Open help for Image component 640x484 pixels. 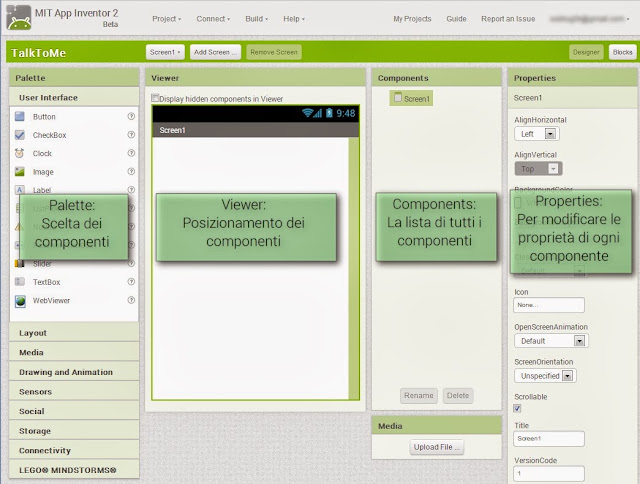pos(131,171)
